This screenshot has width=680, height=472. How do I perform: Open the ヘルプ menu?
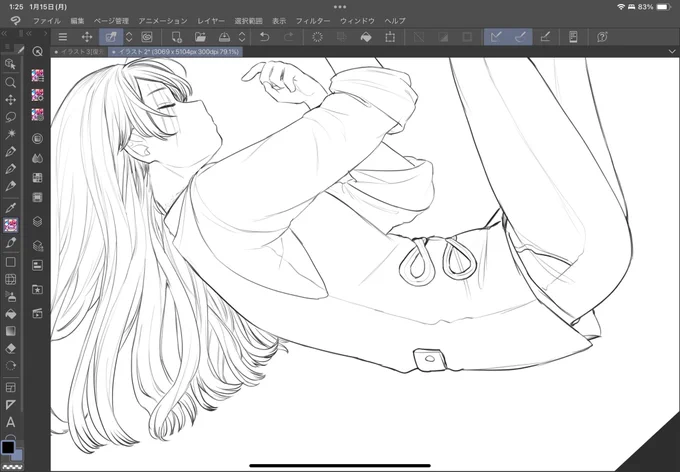tap(395, 21)
